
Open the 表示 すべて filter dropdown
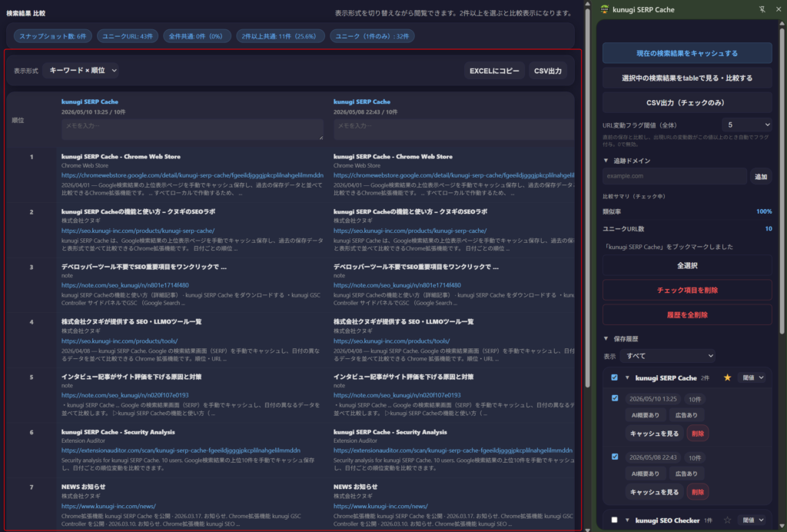[668, 356]
